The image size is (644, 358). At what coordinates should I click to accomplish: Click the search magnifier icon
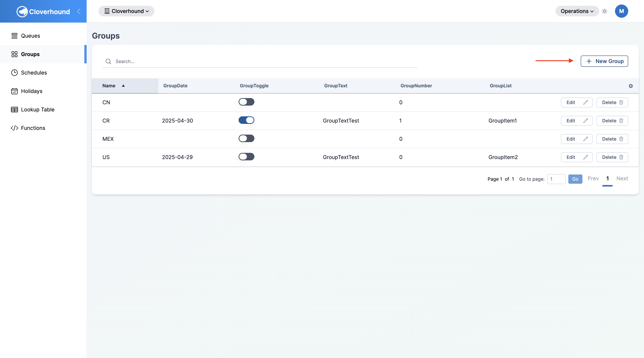coord(108,62)
